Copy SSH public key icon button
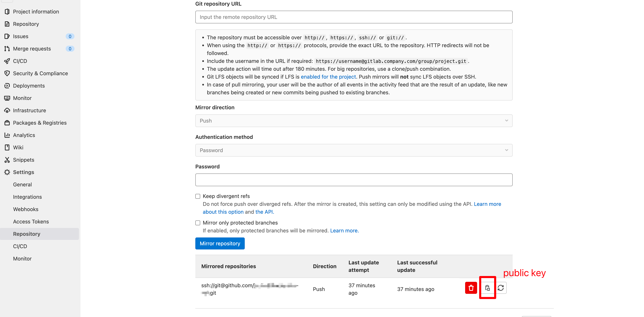 coord(487,288)
